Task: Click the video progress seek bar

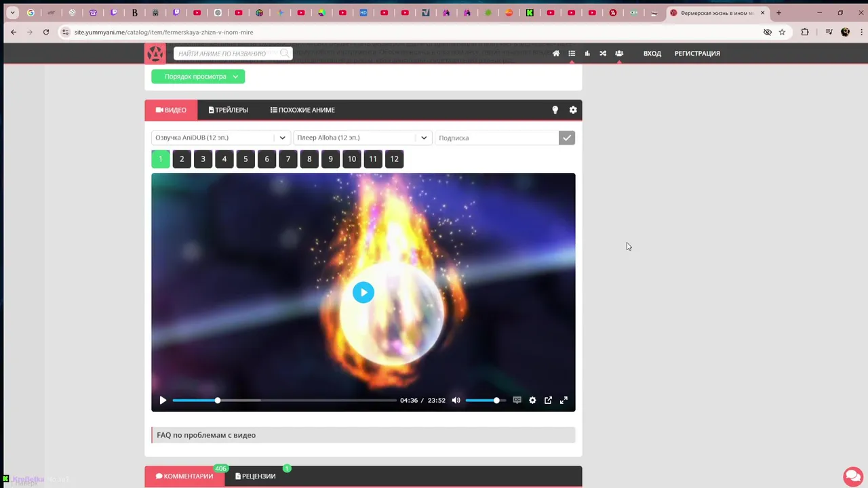Action: point(284,400)
